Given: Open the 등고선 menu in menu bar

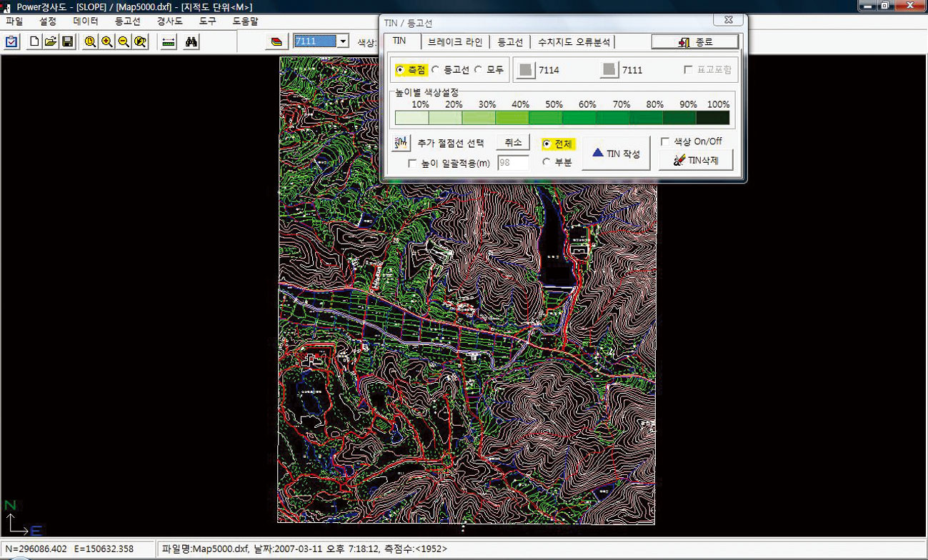Looking at the screenshot, I should [x=128, y=21].
